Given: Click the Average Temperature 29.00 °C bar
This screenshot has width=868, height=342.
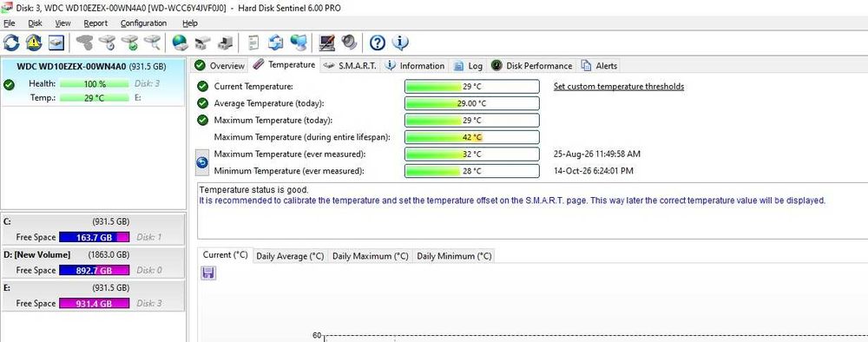Looking at the screenshot, I should (x=472, y=103).
